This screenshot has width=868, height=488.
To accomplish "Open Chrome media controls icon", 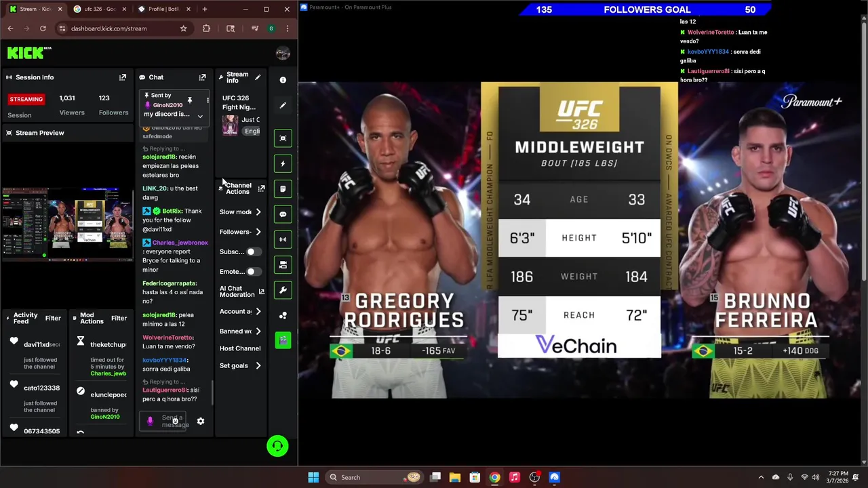I will (254, 28).
